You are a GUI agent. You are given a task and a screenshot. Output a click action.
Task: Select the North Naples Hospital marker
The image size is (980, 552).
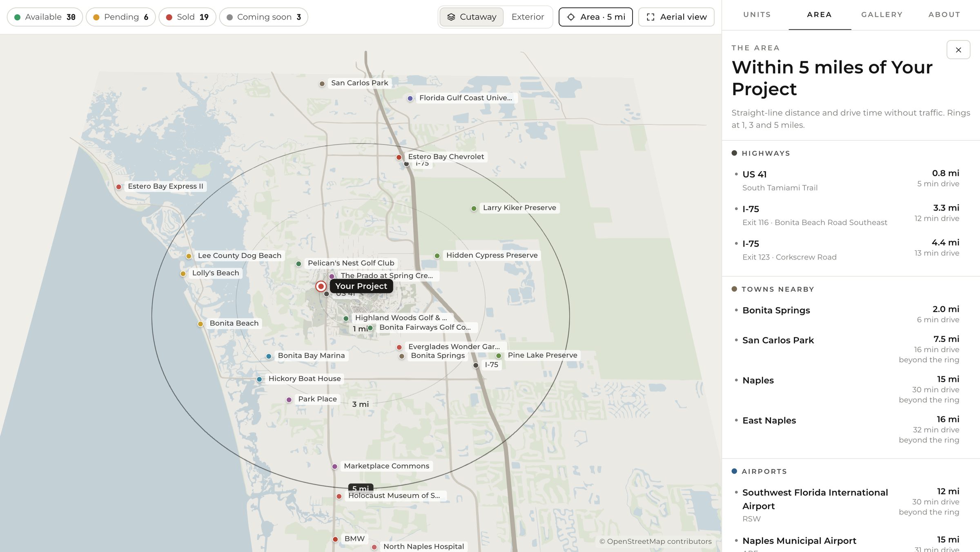[x=374, y=547]
